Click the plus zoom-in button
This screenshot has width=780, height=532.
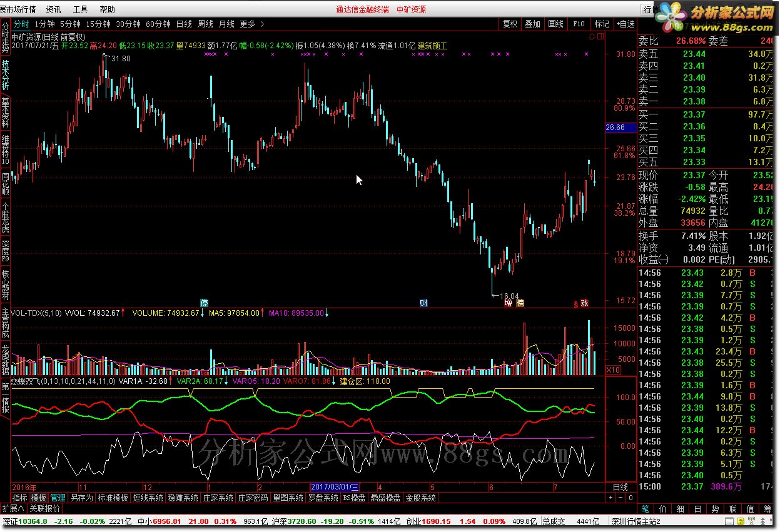pyautogui.click(x=611, y=498)
